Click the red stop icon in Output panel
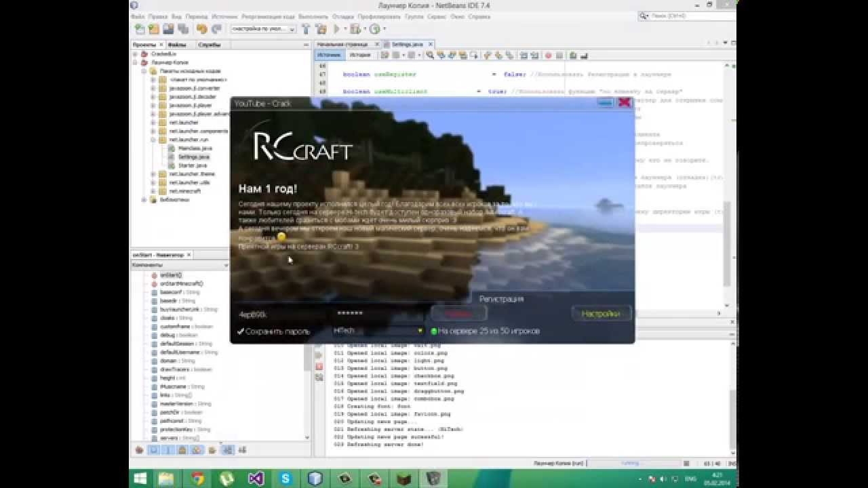Screen dimensions: 868x488 [x=319, y=366]
